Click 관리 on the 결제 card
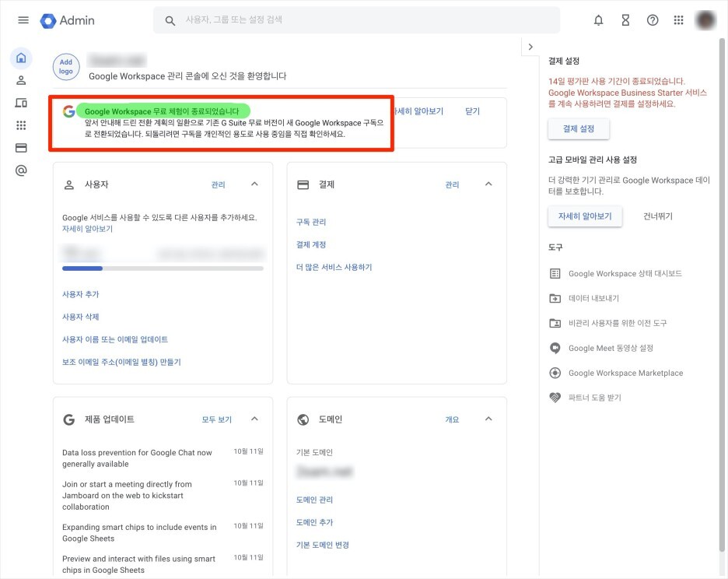This screenshot has height=579, width=728. [x=452, y=184]
